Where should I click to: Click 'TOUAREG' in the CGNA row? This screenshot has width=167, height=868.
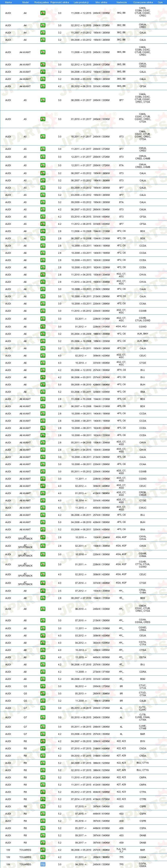25,857
